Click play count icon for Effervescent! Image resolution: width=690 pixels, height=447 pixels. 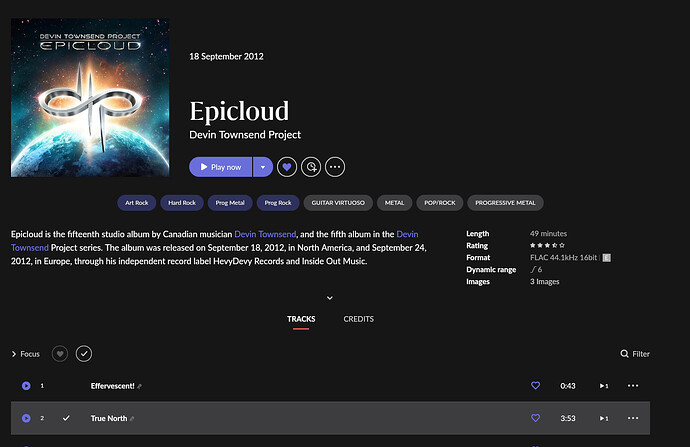pos(604,386)
